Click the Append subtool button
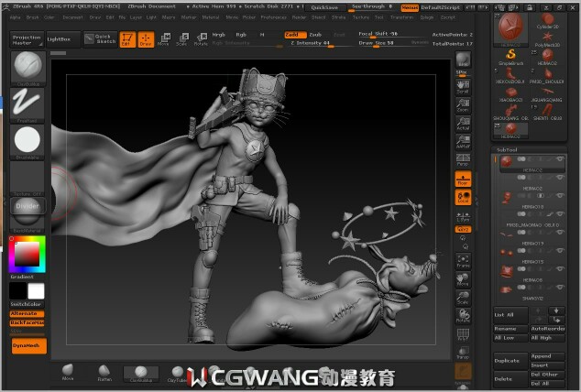Viewport: 581px width, 392px height. tap(547, 356)
